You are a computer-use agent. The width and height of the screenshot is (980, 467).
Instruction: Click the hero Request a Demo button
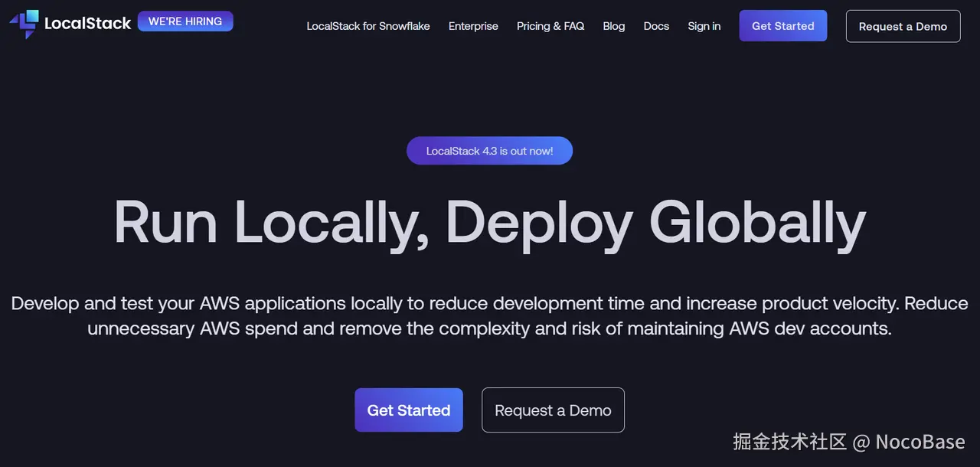553,410
